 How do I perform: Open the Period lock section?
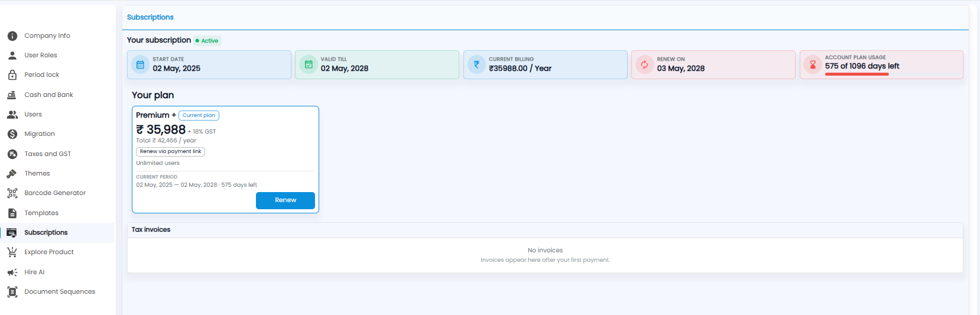41,75
